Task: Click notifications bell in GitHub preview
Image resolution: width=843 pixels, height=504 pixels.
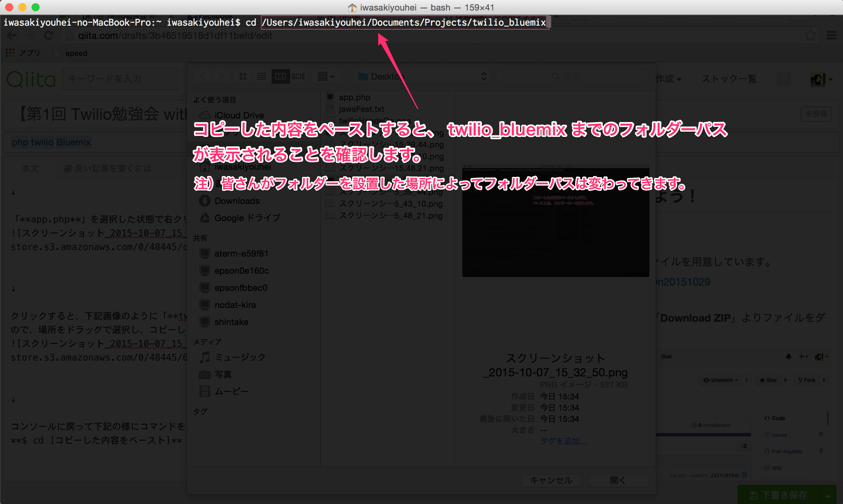Action: (x=788, y=356)
